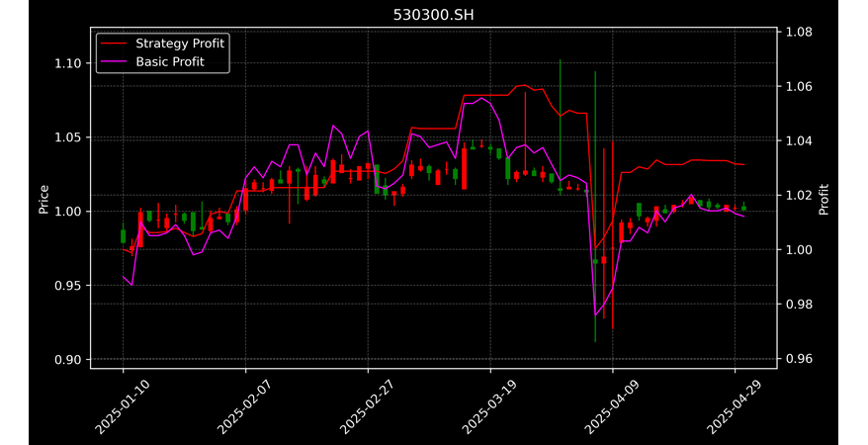Click the 0.96 profit tick label
Viewport: 868px width, 445px height.
coord(799,359)
